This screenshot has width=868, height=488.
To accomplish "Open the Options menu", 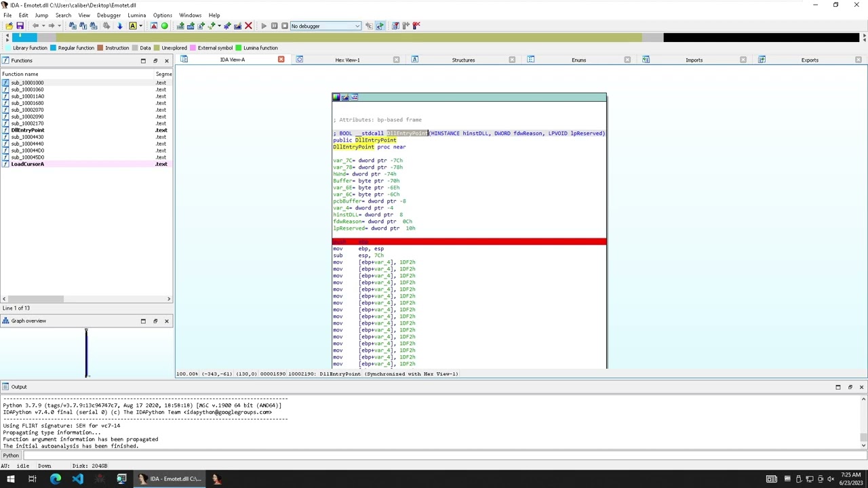I will [162, 15].
